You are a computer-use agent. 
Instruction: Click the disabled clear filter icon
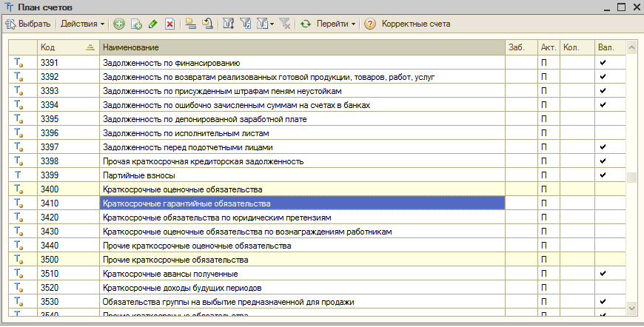[x=285, y=24]
